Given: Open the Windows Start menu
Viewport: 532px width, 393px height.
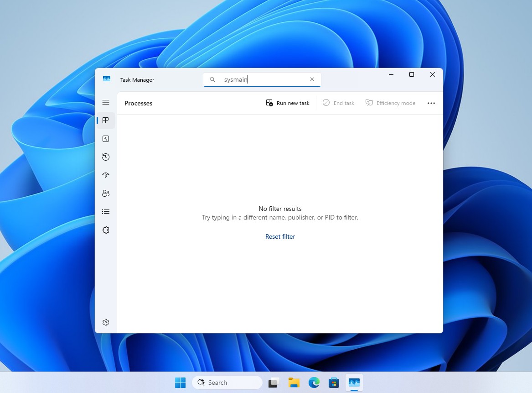Looking at the screenshot, I should pyautogui.click(x=180, y=383).
